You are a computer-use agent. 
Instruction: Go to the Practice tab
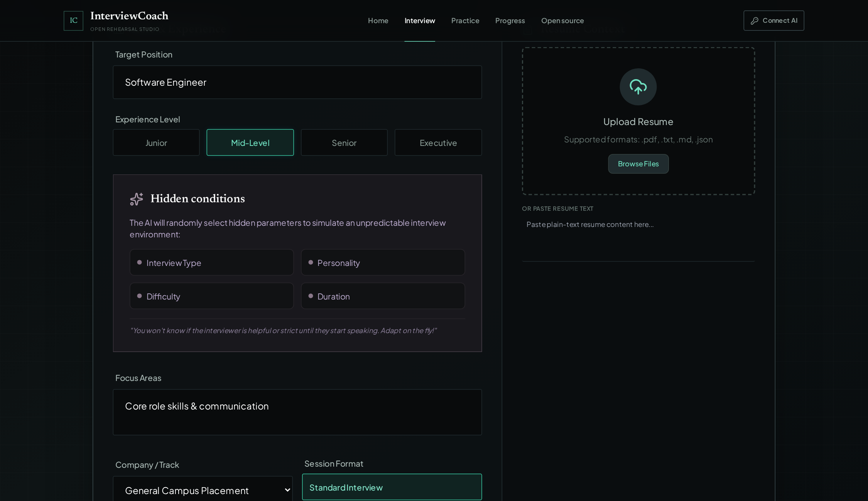[x=465, y=20]
